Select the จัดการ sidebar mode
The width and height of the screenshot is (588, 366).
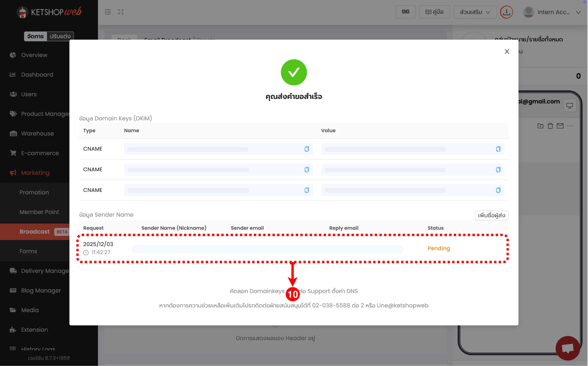click(35, 36)
